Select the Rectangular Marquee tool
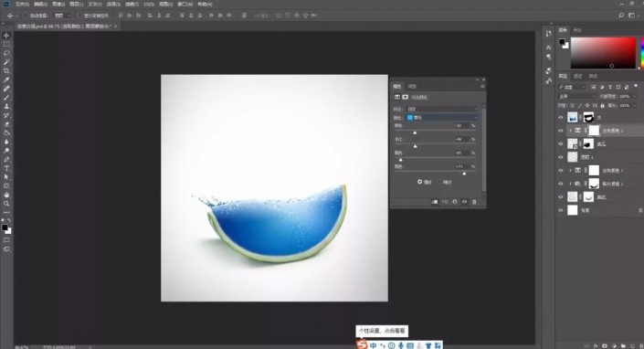 pos(6,45)
